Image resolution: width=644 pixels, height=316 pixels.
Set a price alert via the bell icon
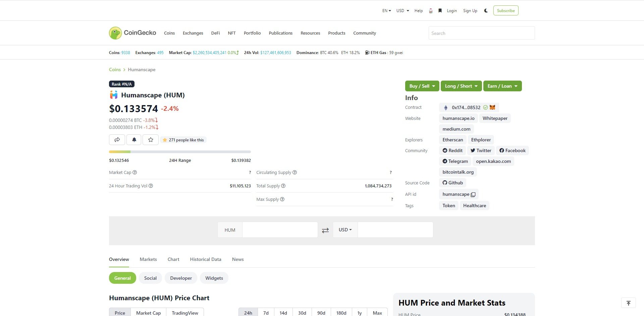click(133, 139)
